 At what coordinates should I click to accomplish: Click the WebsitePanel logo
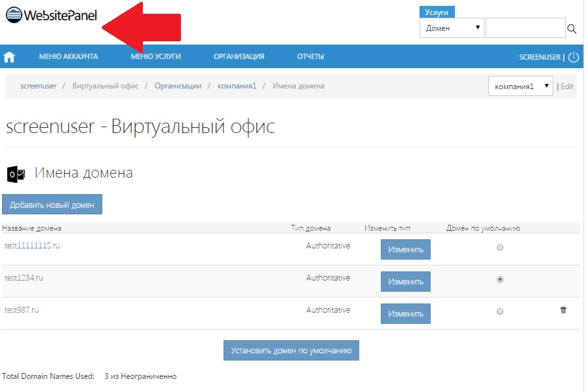coord(51,15)
